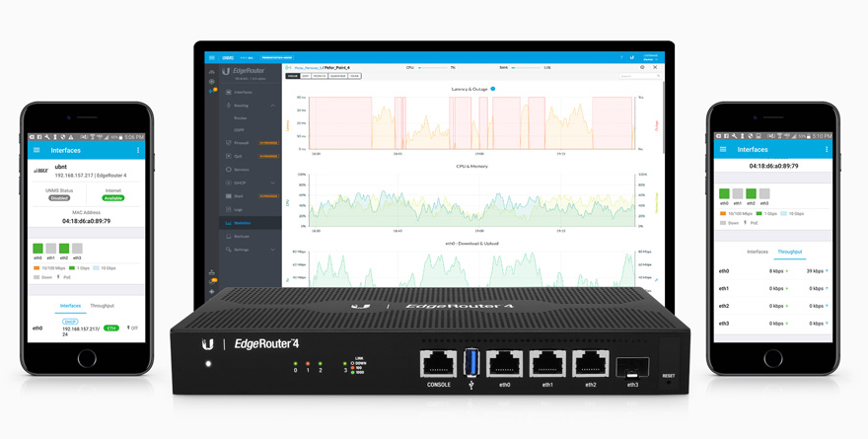The image size is (868, 439).
Task: Click the Poles_Parkway breadcrumb link
Action: click(x=309, y=67)
